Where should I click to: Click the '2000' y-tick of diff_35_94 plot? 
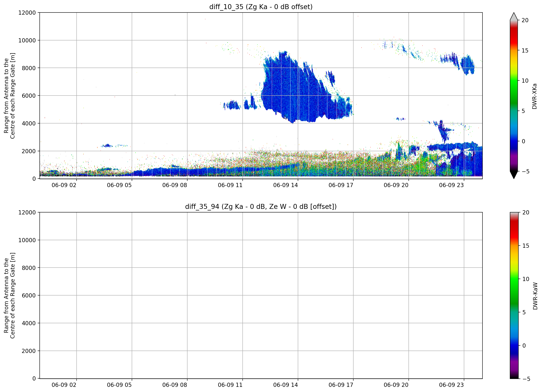[x=29, y=351]
